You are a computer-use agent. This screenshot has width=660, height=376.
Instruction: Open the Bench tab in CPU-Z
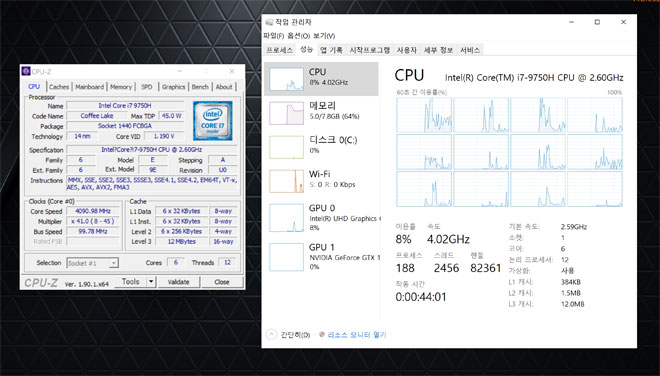click(x=200, y=87)
